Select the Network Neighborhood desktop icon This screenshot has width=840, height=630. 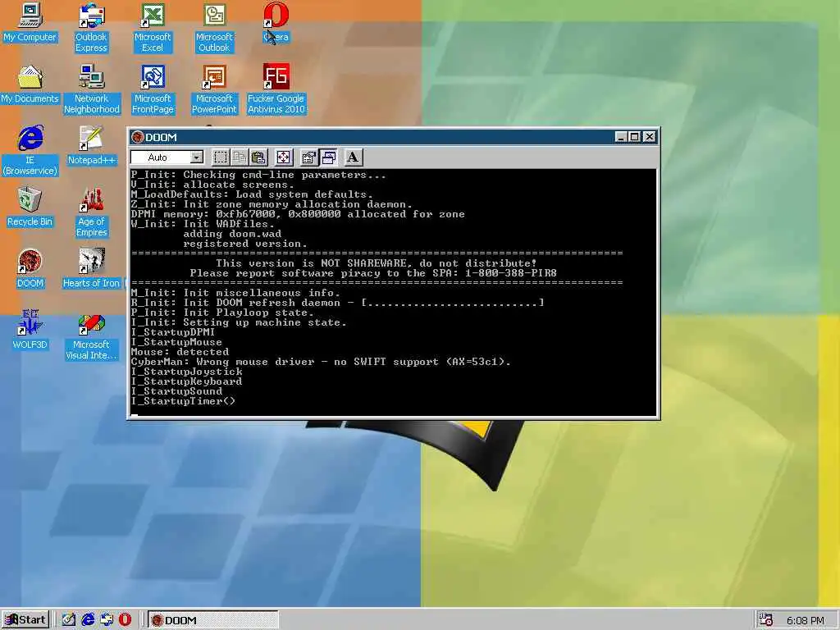pyautogui.click(x=91, y=89)
